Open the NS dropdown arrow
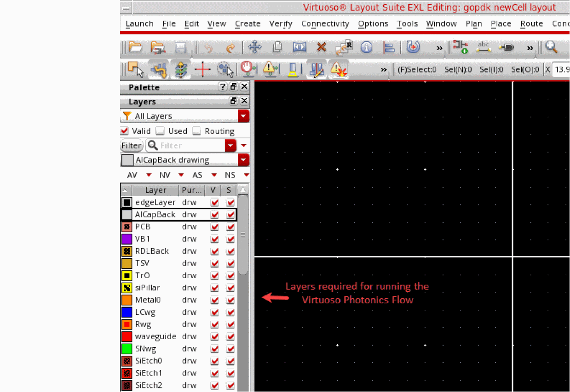The height and width of the screenshot is (392, 570). (247, 175)
